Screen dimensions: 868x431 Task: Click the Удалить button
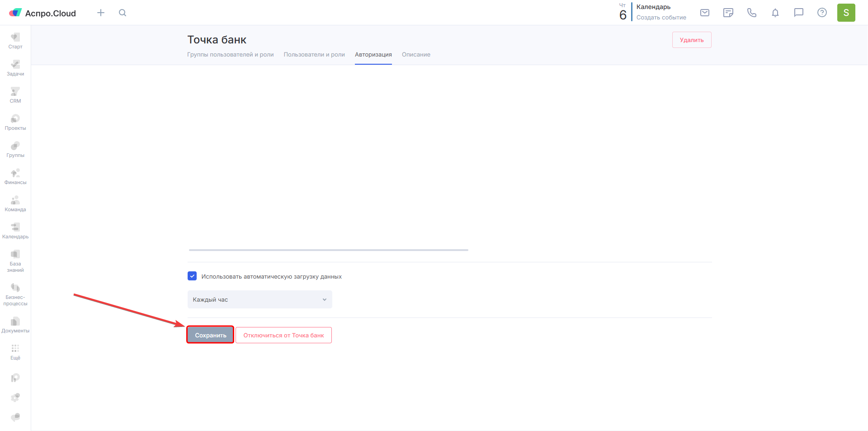(692, 40)
